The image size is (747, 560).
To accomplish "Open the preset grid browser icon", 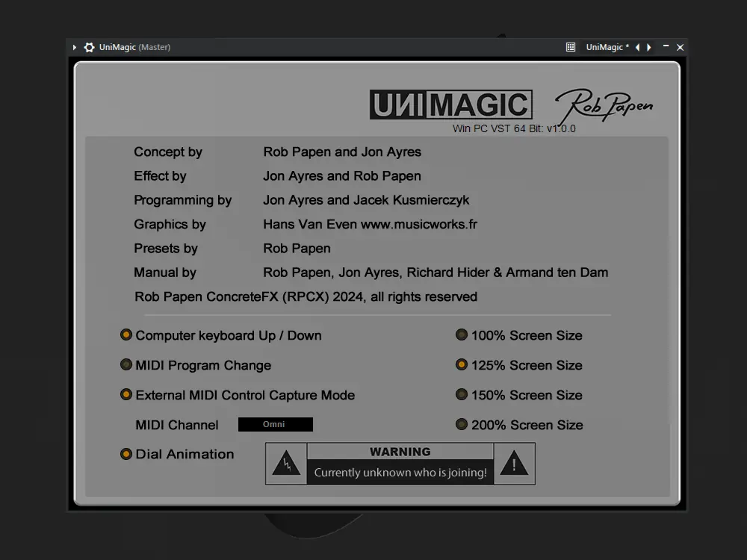I will 570,47.
